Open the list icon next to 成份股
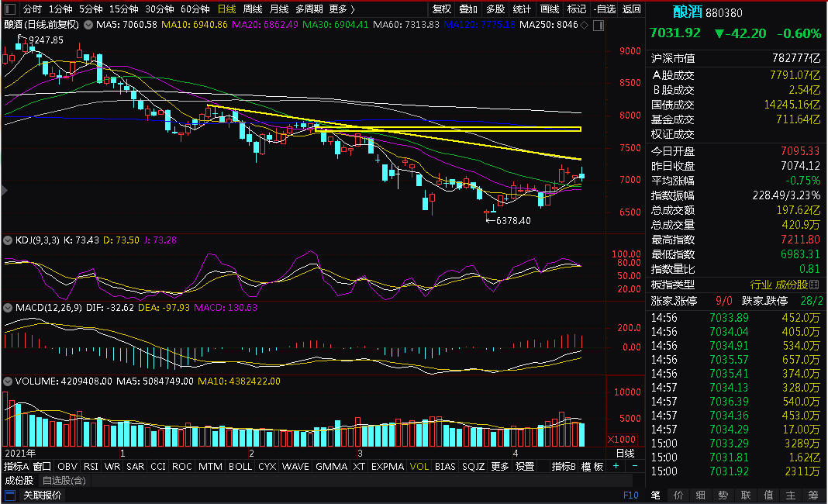This screenshot has height=504, width=828. point(814,285)
